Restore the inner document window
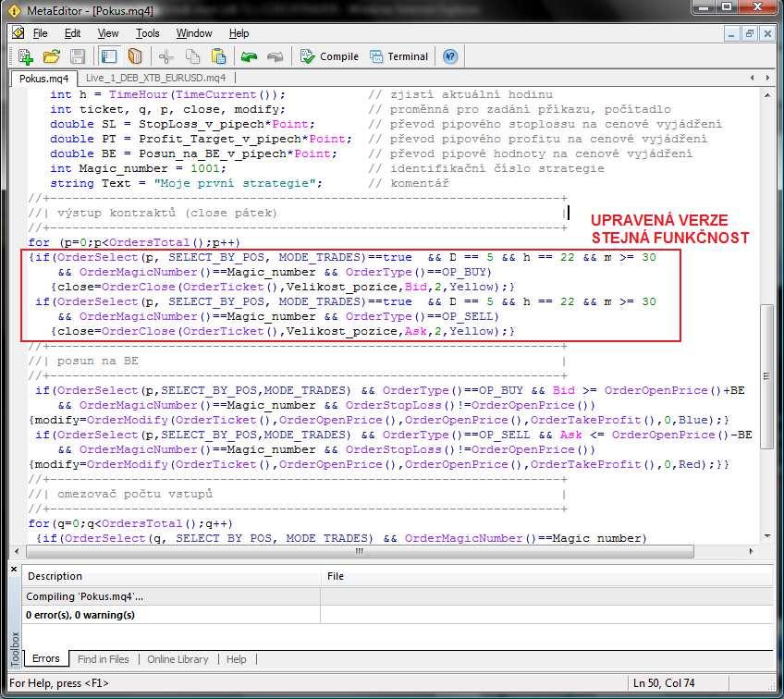This screenshot has height=699, width=784. point(749,33)
